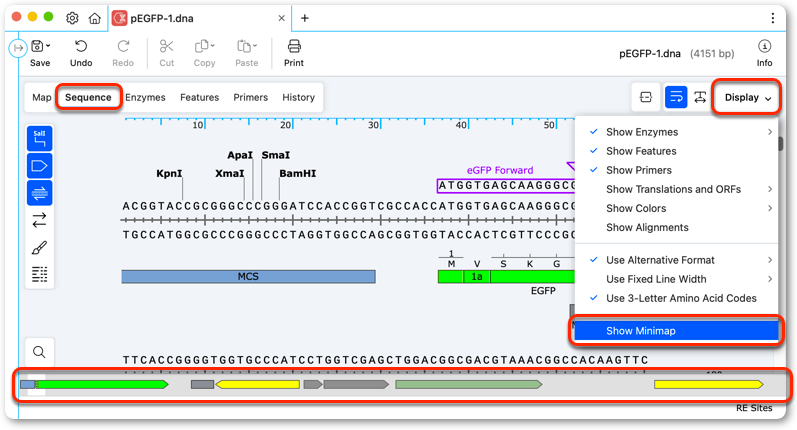
Task: Switch to the Map tab
Action: [42, 97]
